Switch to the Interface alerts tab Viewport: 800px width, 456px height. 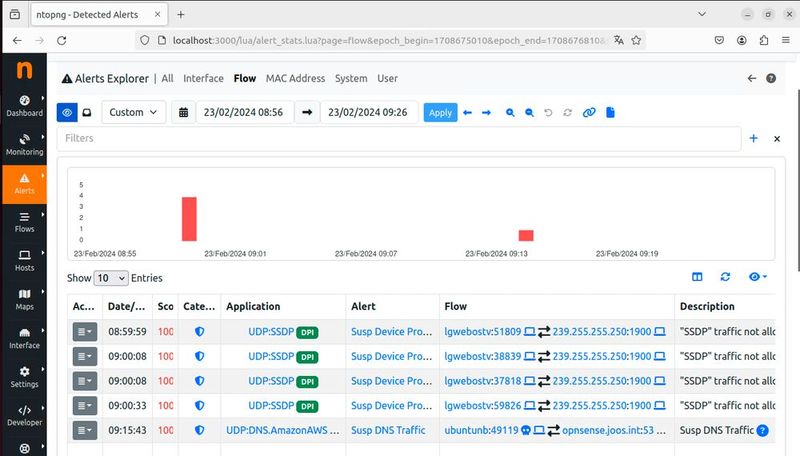[203, 78]
